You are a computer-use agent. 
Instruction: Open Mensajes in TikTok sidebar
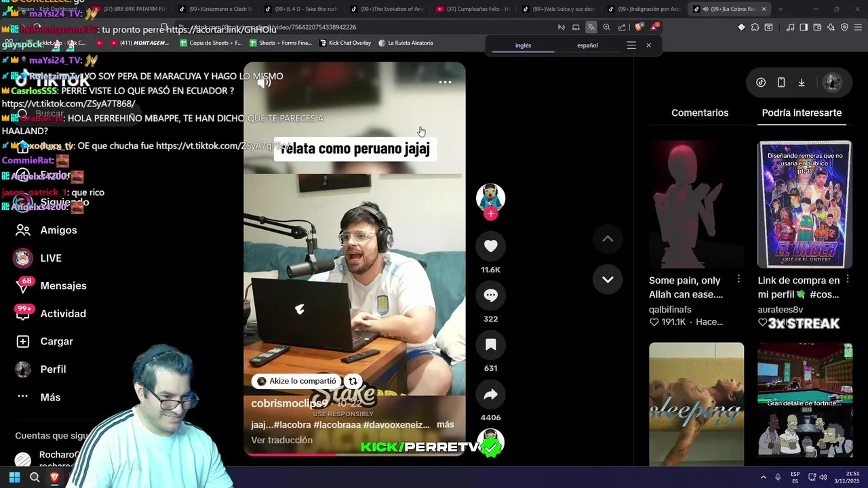click(51, 286)
